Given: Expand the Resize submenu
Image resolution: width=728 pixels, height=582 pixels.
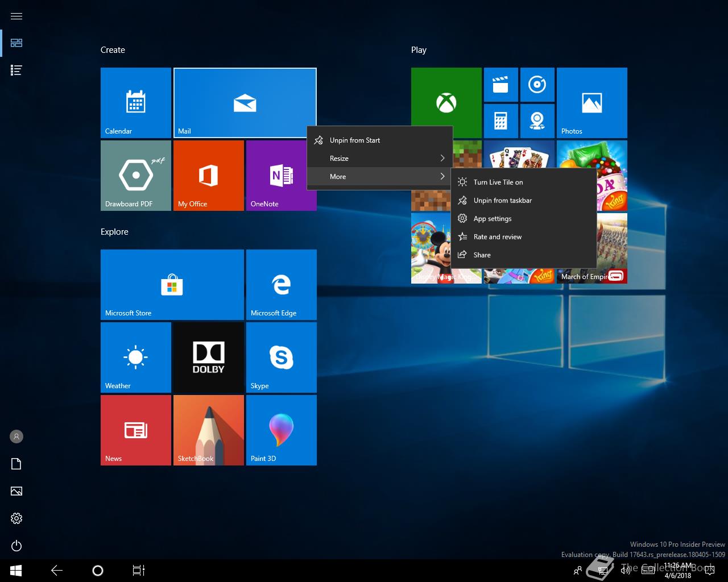Looking at the screenshot, I should coord(380,159).
